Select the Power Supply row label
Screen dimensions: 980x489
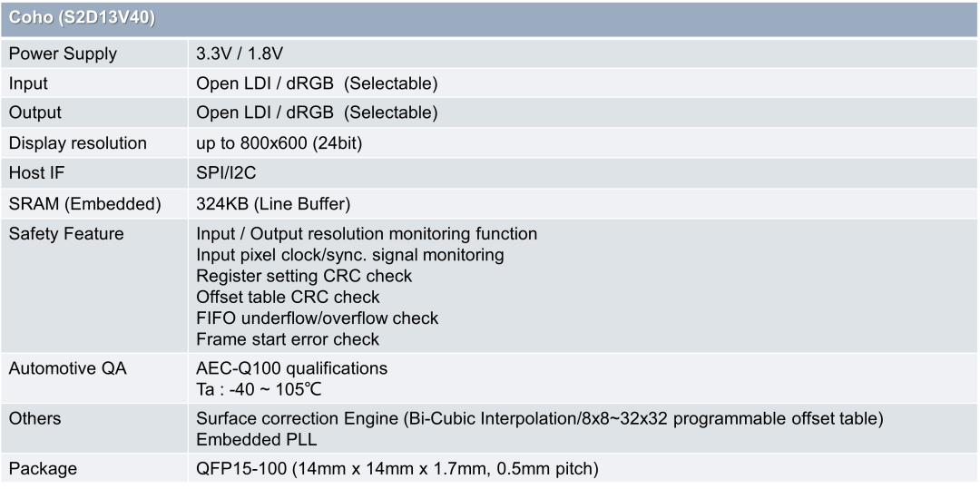(x=64, y=54)
